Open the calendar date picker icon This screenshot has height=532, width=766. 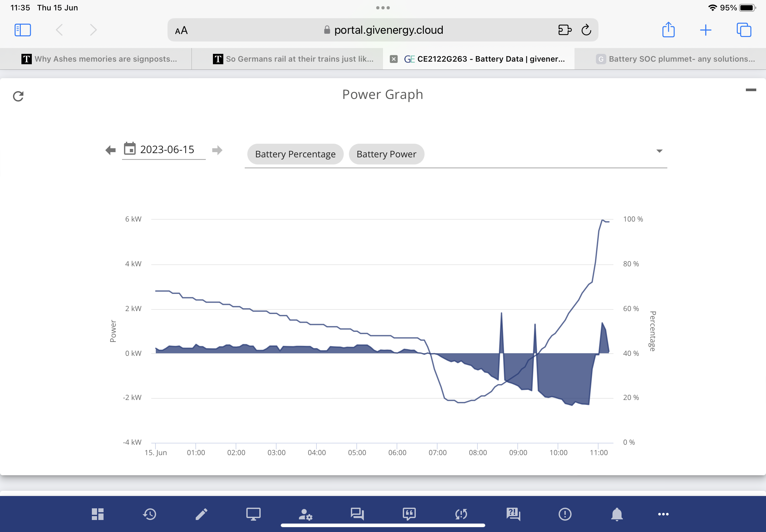pyautogui.click(x=130, y=149)
